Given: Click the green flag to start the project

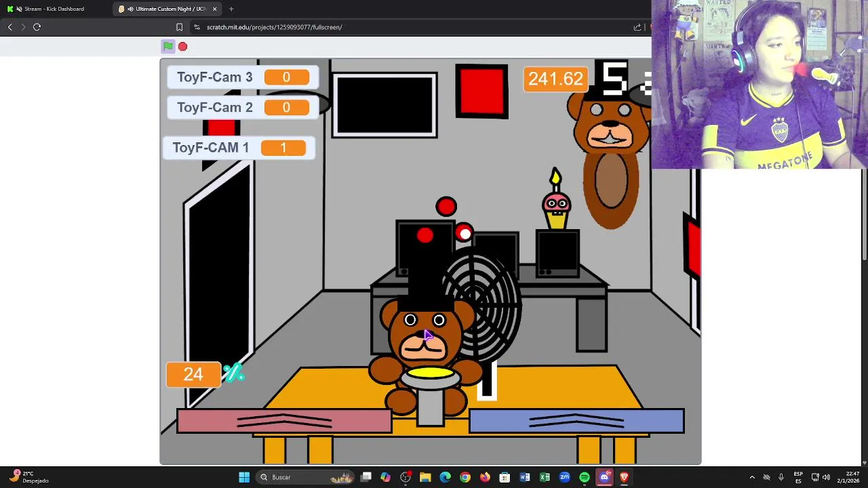Looking at the screenshot, I should pos(167,46).
